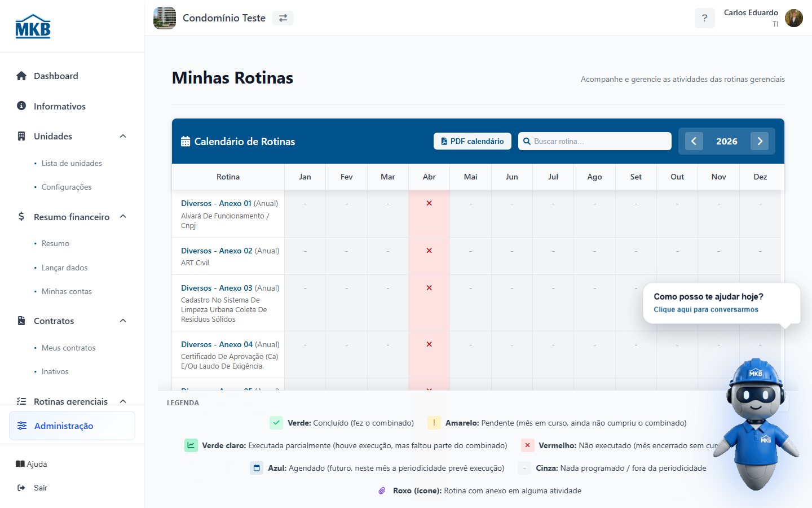Image resolution: width=812 pixels, height=508 pixels.
Task: Click the Informativos info icon
Action: pos(21,106)
